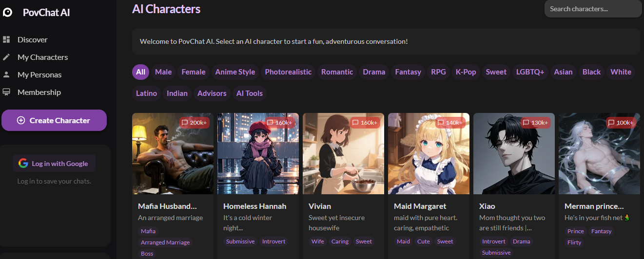
Task: Choose the Fantasy filter chip
Action: click(x=408, y=72)
